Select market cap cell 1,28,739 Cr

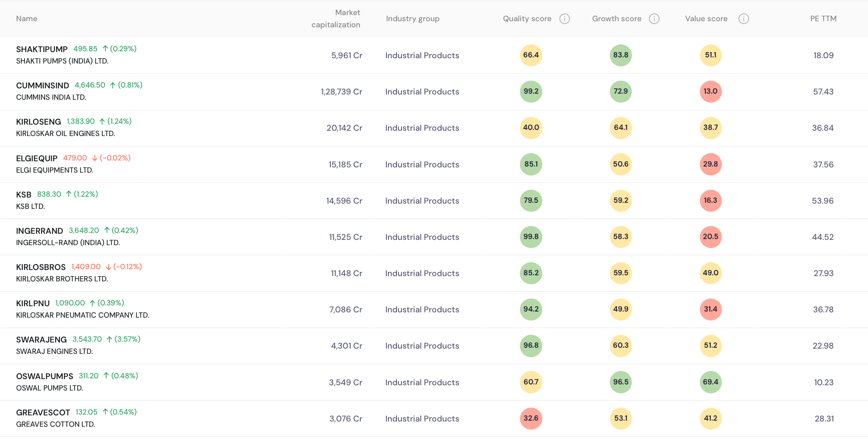[x=341, y=92]
